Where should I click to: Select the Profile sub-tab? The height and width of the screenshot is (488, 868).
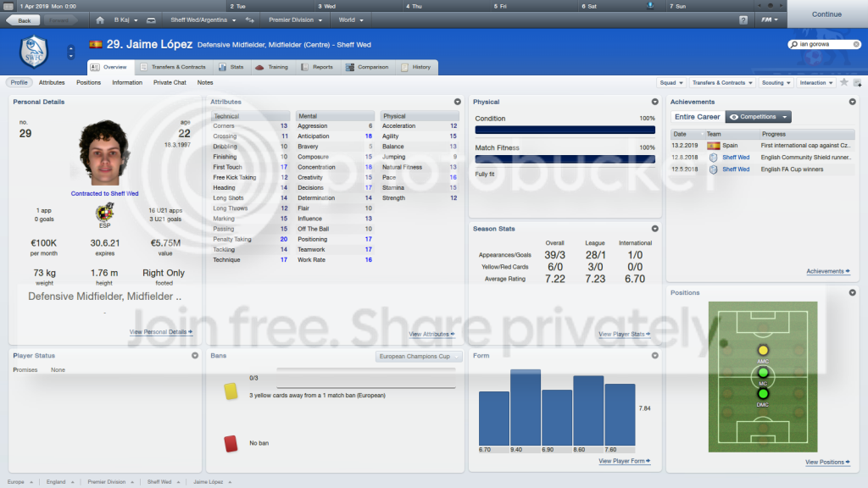[19, 82]
